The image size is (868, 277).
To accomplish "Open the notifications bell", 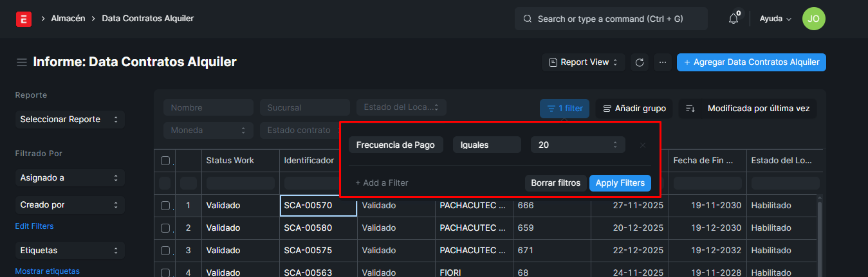I will 733,19.
